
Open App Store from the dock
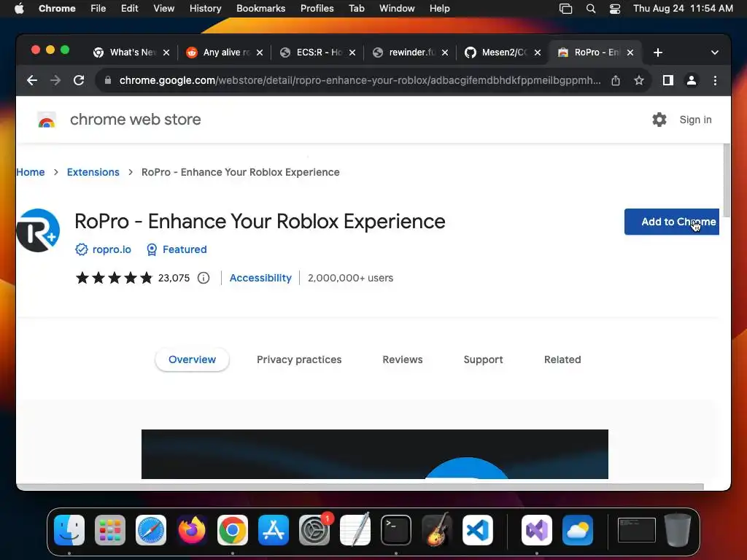coord(274,530)
